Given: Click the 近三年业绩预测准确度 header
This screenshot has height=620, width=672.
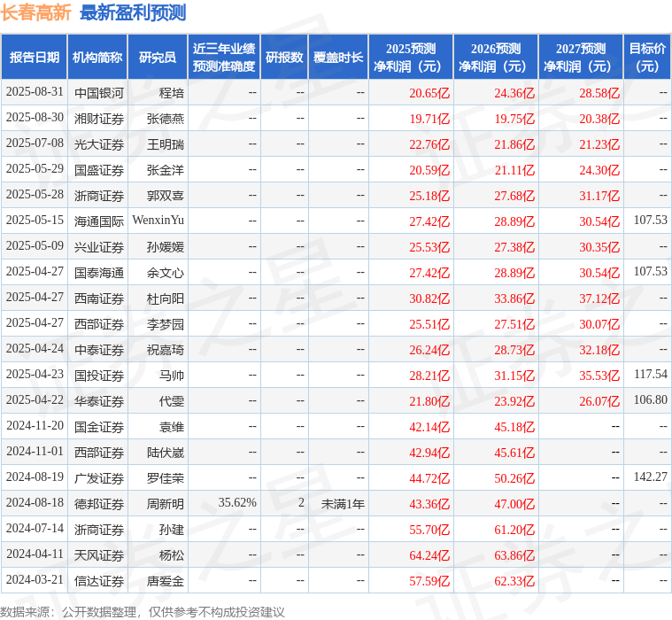Looking at the screenshot, I should point(224,58).
